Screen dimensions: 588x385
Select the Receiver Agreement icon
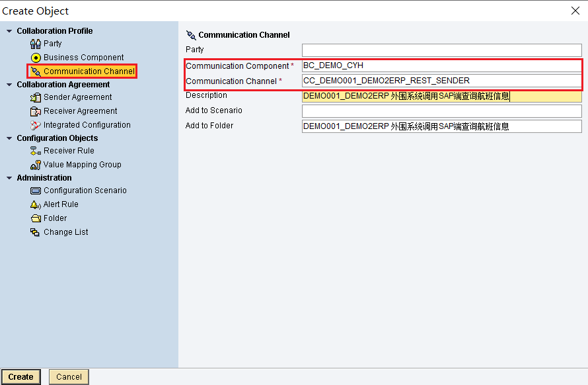[36, 111]
